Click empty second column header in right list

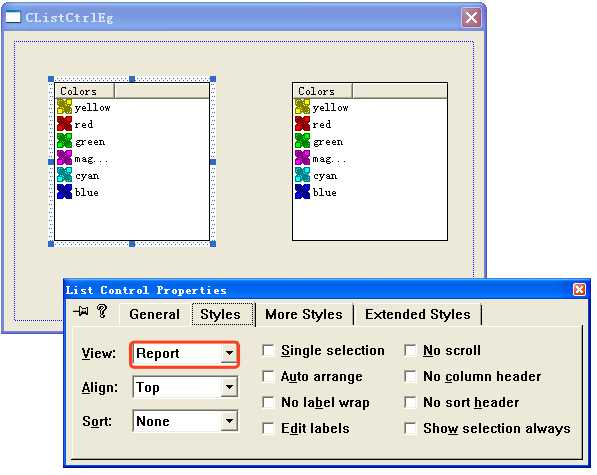400,91
